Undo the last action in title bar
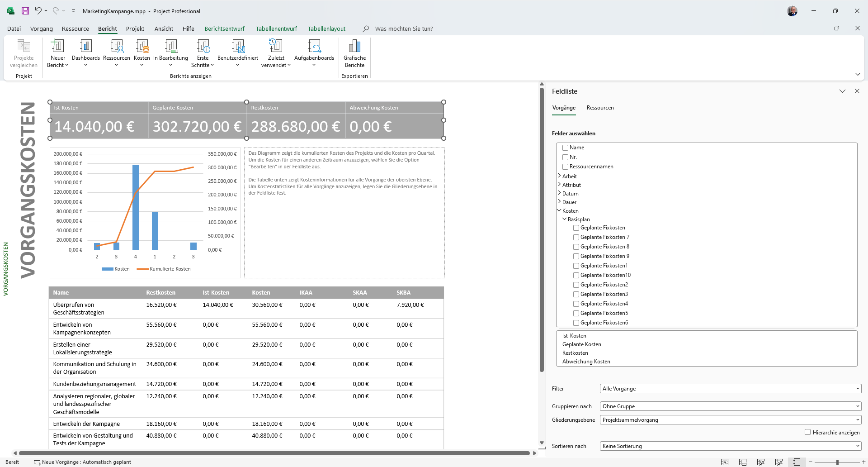Viewport: 868px width, 467px height. 38,11
